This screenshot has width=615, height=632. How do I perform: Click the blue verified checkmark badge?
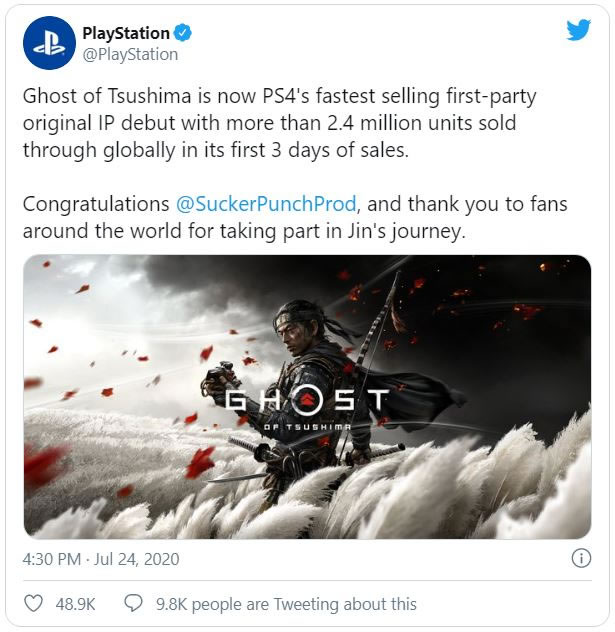[183, 33]
